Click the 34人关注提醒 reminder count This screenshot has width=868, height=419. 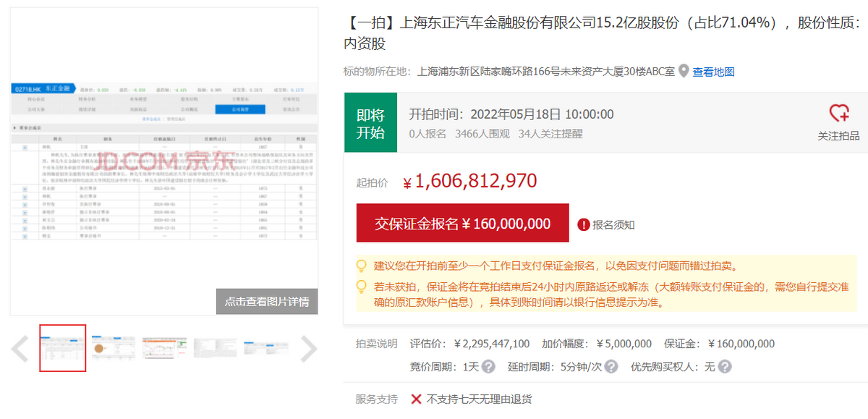550,133
